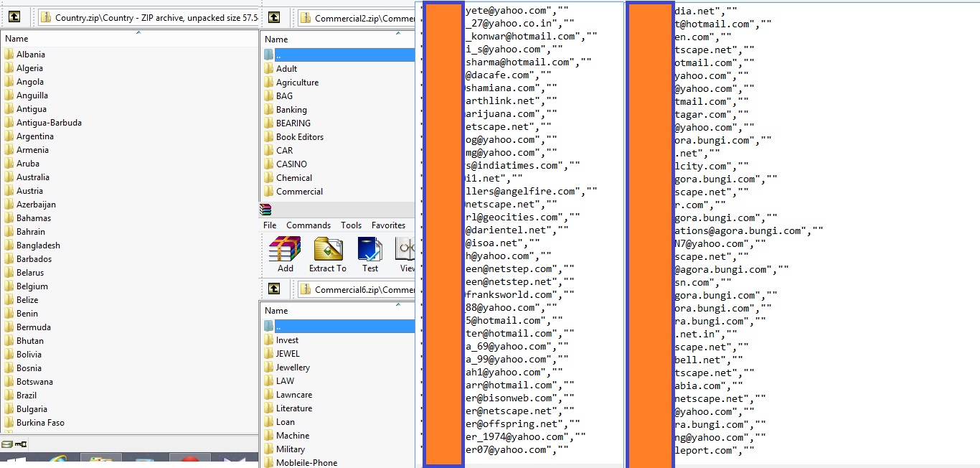Click the up-one-level icon beside Commercial2.zip path
This screenshot has width=980, height=468.
point(274,16)
